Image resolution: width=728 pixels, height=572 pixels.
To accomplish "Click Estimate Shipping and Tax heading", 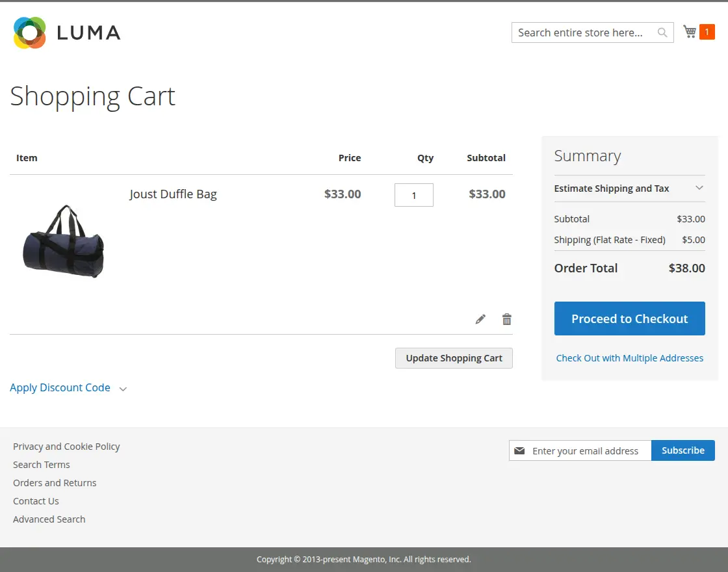I will pyautogui.click(x=612, y=188).
